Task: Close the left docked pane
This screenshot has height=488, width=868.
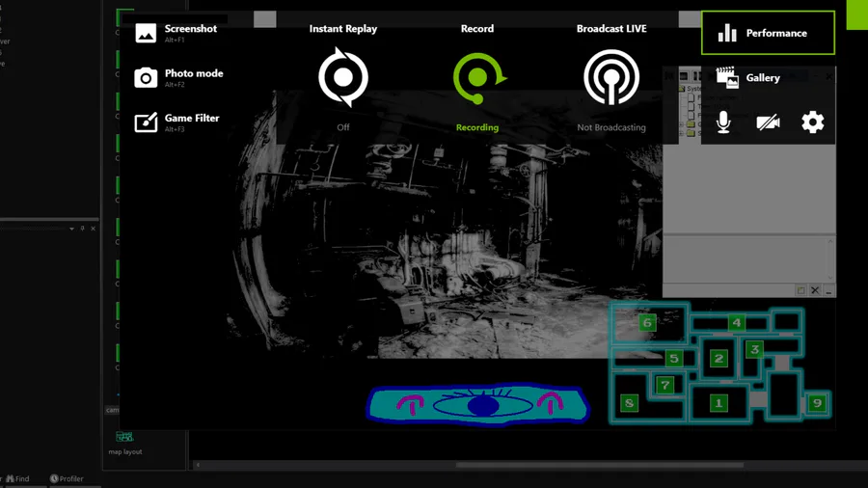Action: click(93, 229)
